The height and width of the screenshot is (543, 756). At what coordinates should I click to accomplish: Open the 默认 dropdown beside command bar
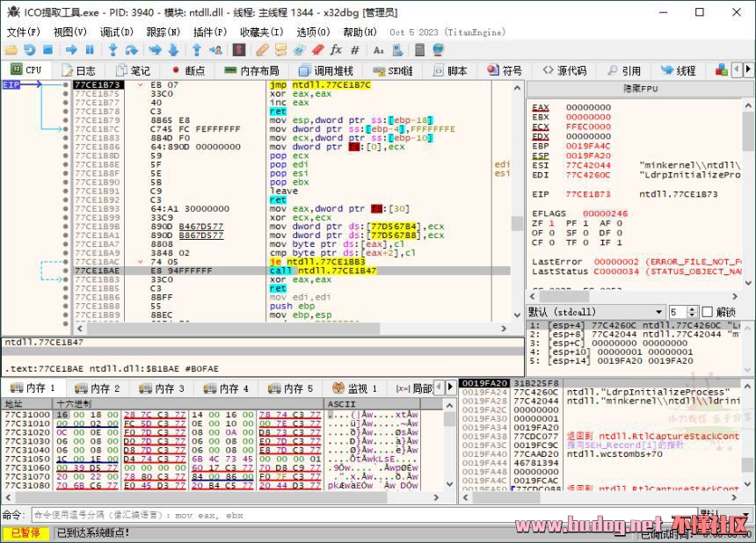point(724,515)
